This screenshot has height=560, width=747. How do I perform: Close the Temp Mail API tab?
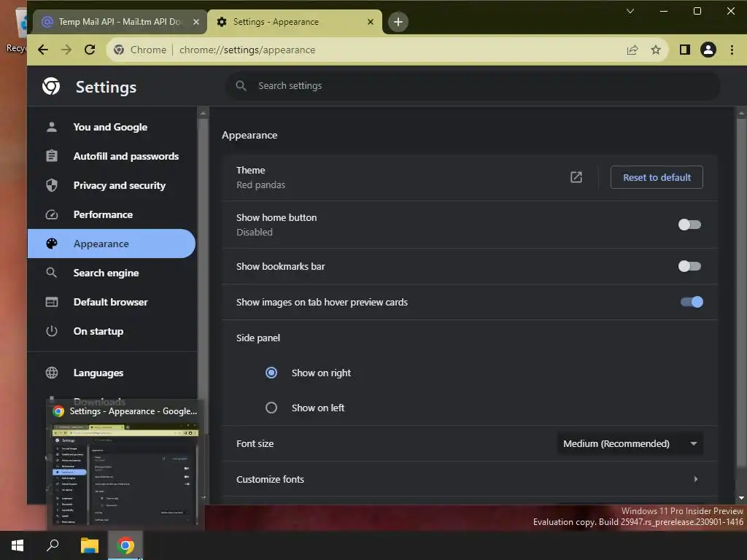pos(196,22)
